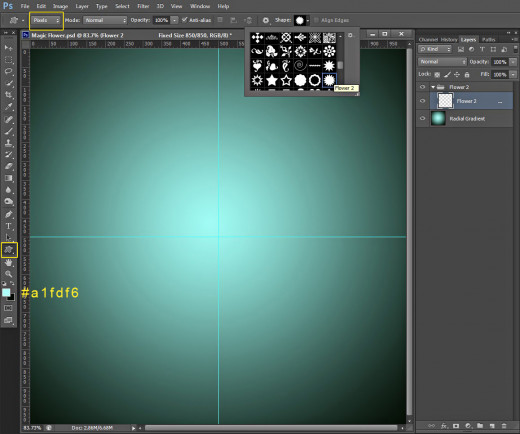This screenshot has height=434, width=520.
Task: Select the Gradient tool
Action: 9,178
